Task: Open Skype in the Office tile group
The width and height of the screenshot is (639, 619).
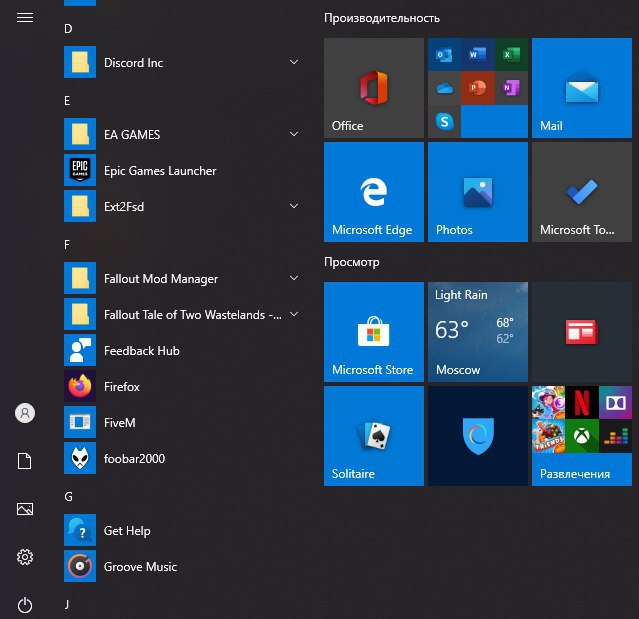Action: pos(444,121)
